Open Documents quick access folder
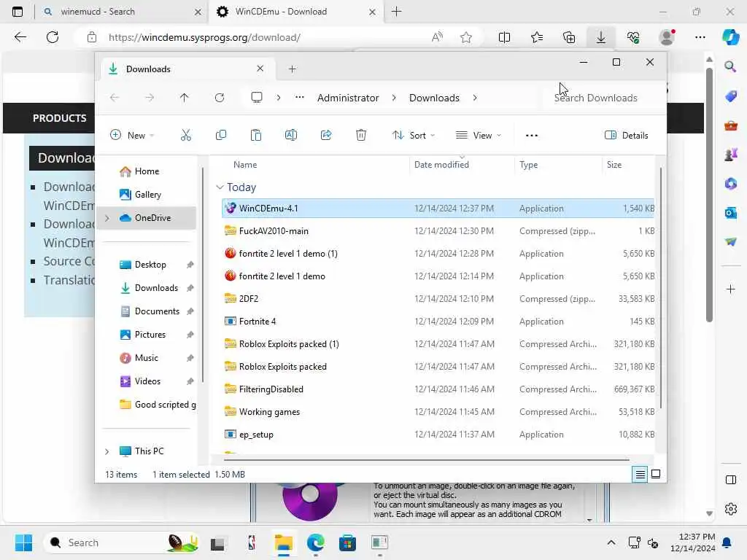 (x=157, y=311)
